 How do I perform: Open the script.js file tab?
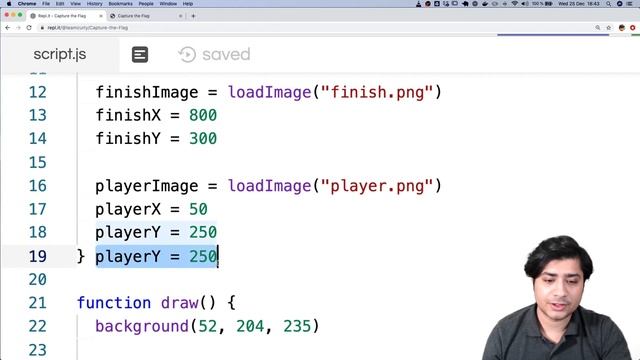click(60, 54)
